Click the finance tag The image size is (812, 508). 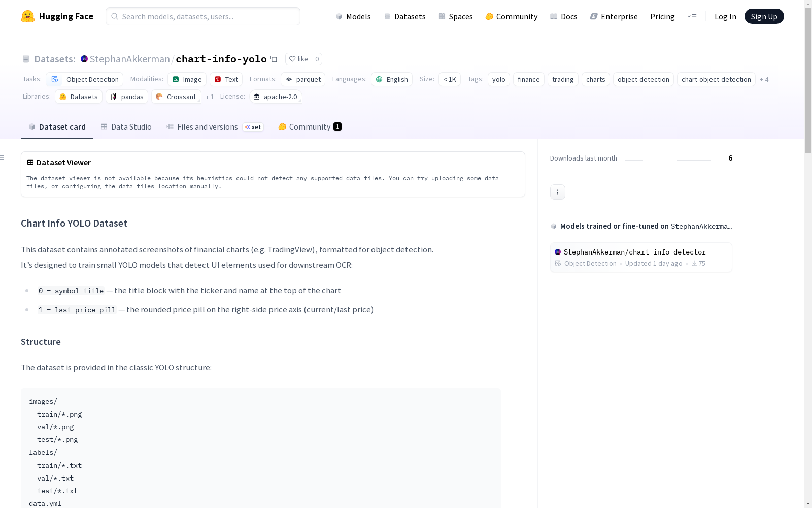[529, 79]
